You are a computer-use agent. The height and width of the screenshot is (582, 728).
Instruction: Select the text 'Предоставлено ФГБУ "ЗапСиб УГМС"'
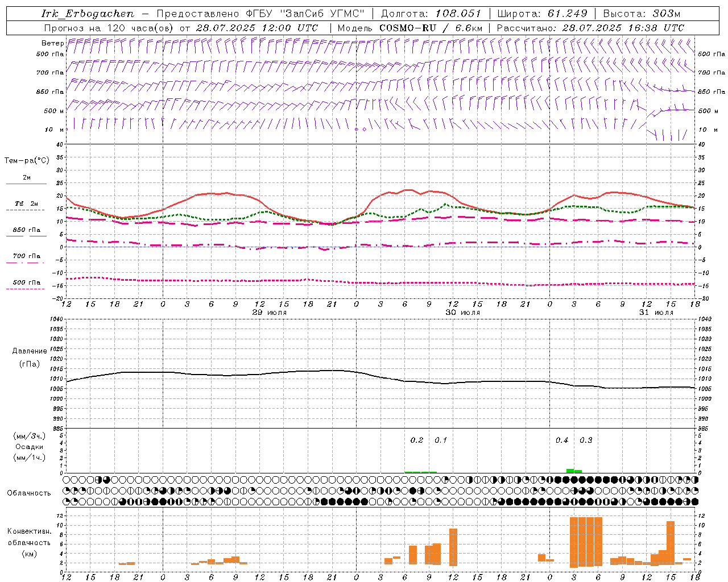[260, 14]
